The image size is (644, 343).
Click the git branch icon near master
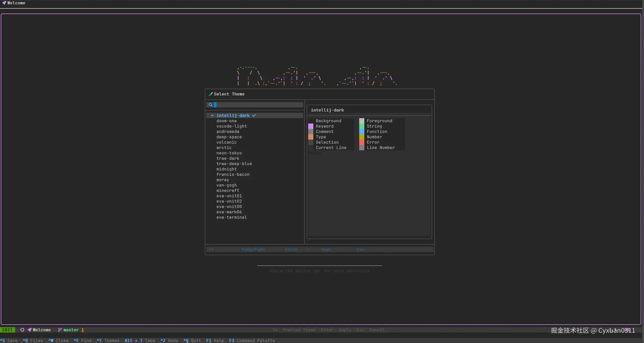[x=60, y=330]
